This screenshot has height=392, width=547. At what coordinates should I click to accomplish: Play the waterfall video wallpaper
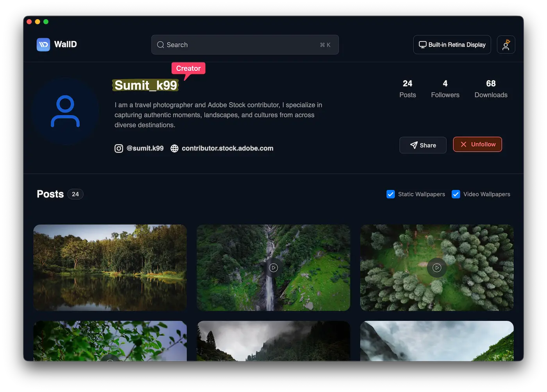point(273,268)
